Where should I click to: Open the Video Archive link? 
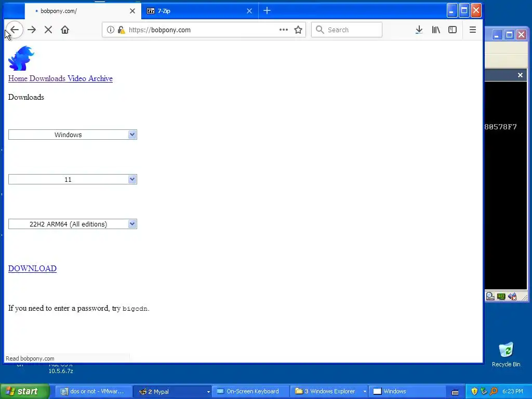[90, 78]
